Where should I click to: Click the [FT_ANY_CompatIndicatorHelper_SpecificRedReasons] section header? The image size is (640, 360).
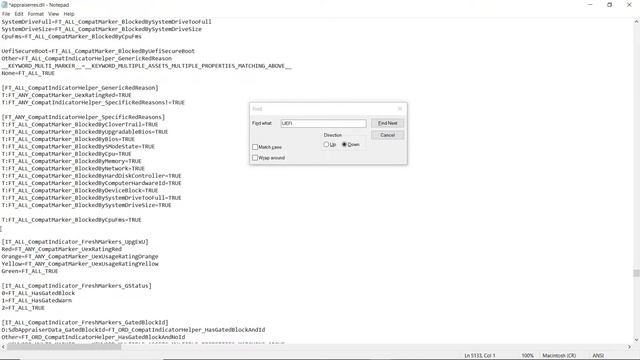click(83, 117)
